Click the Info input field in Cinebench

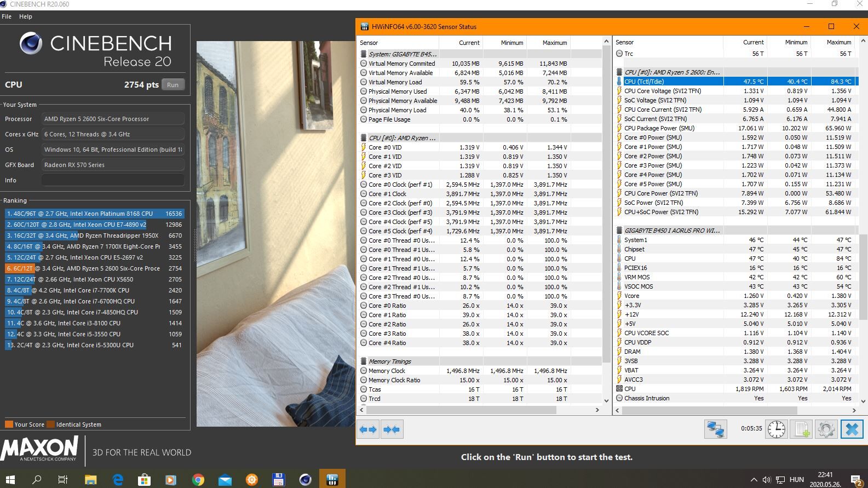[x=113, y=180]
